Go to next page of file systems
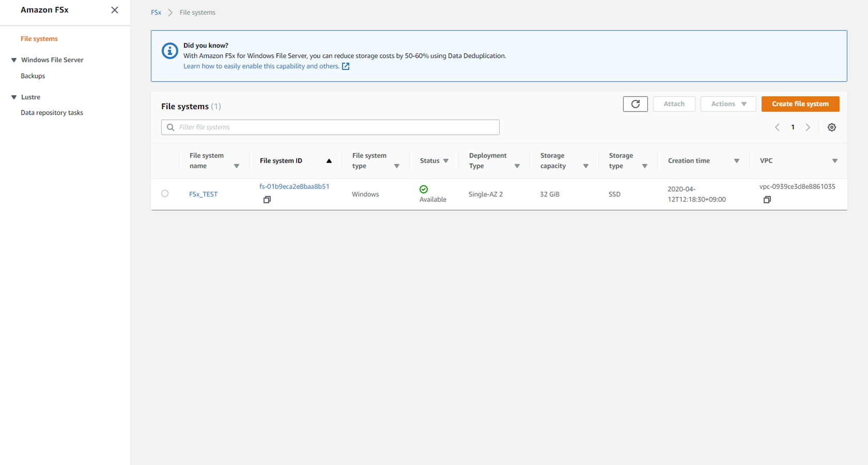 tap(808, 127)
